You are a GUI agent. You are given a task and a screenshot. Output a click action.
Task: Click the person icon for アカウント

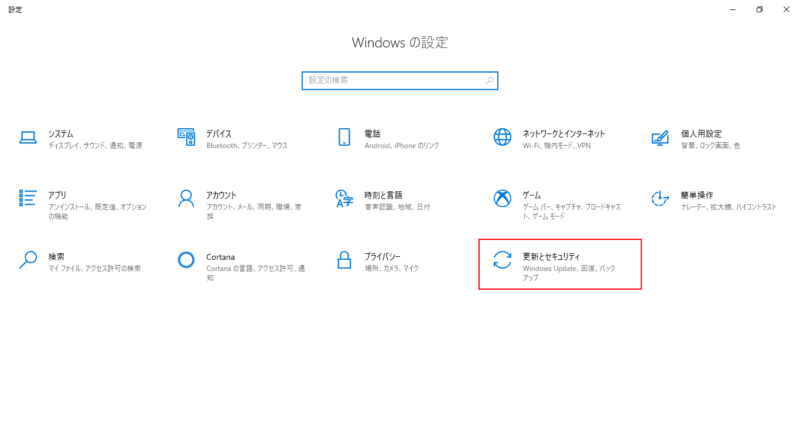pyautogui.click(x=186, y=198)
